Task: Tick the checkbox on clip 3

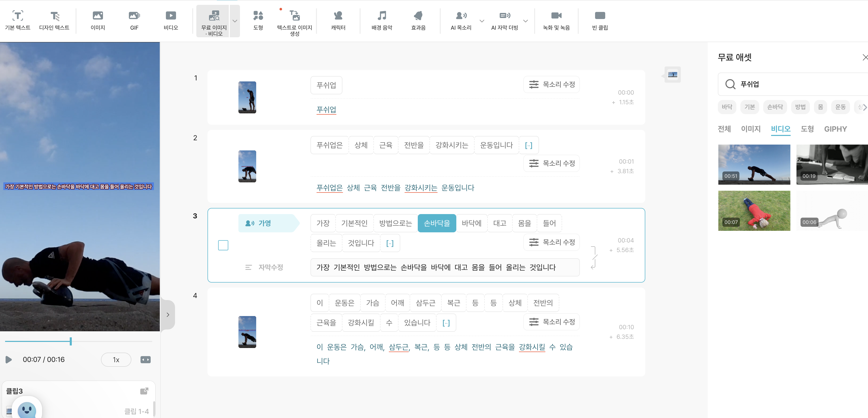Action: pos(223,245)
